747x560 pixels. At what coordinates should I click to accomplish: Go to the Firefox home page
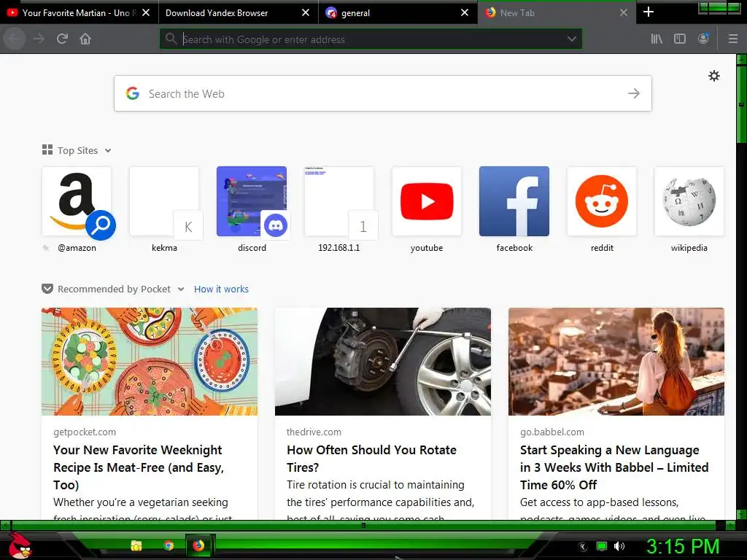coord(85,39)
